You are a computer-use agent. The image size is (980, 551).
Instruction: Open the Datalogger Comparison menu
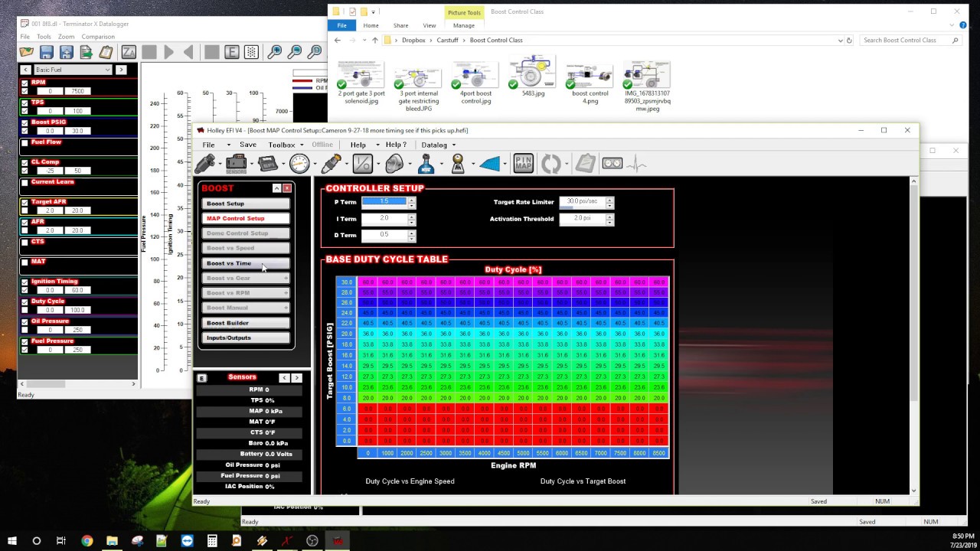click(98, 37)
